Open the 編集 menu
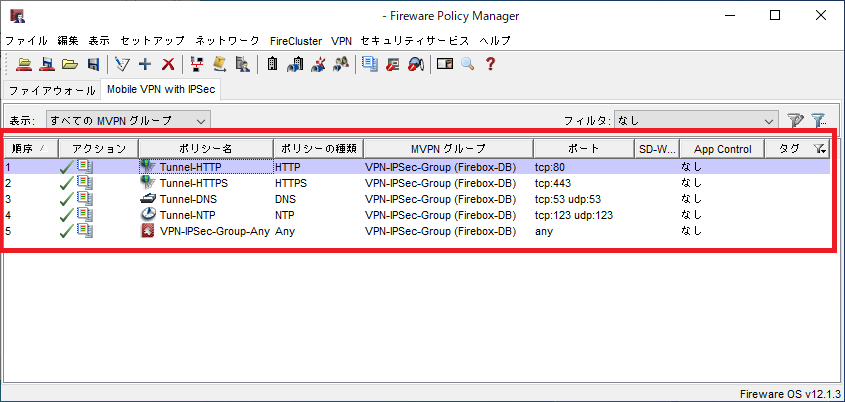 [x=68, y=41]
